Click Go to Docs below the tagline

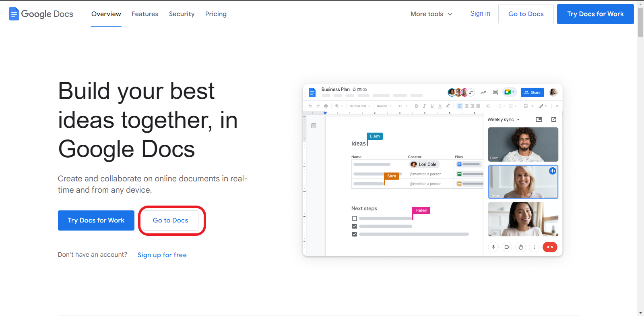[171, 220]
